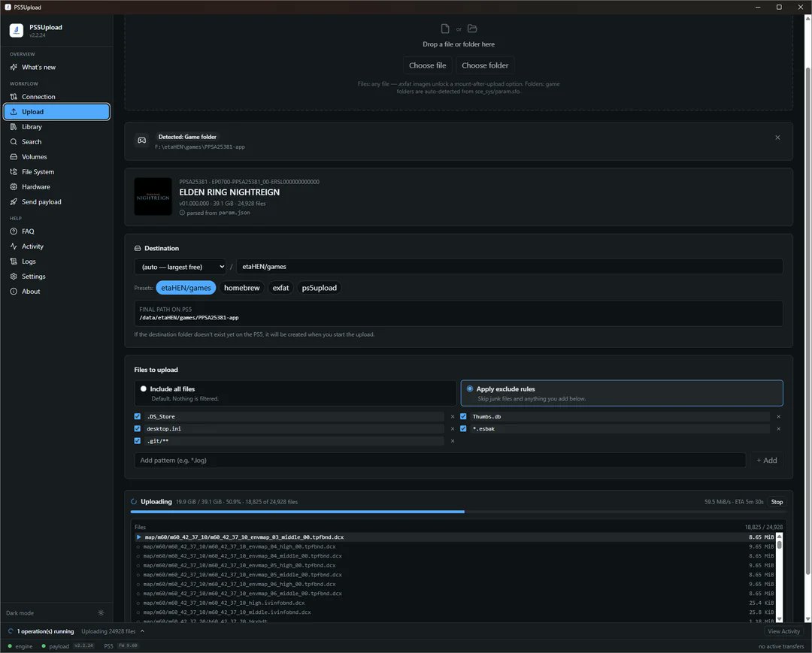
Task: Open the Search section
Action: point(56,142)
